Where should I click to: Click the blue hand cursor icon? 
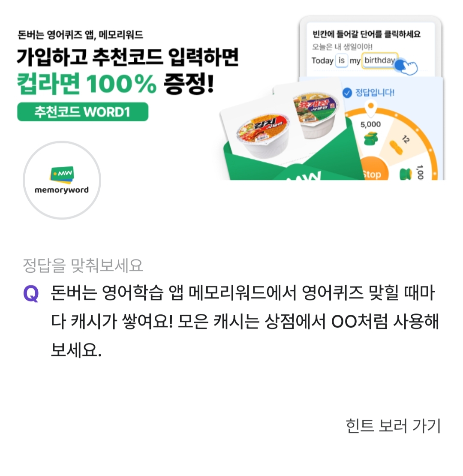coord(406,66)
